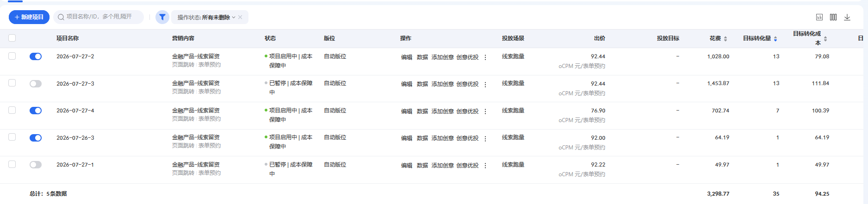Viewport: 868px width, 204px height.
Task: Click 创意优投 for project 2026-07-27-2
Action: point(468,57)
